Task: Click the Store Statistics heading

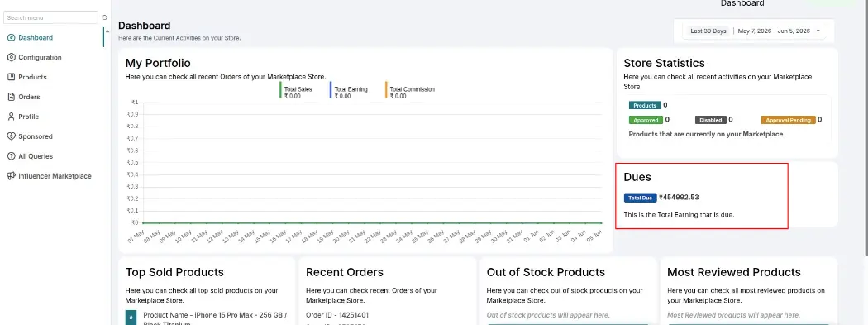Action: click(x=665, y=63)
